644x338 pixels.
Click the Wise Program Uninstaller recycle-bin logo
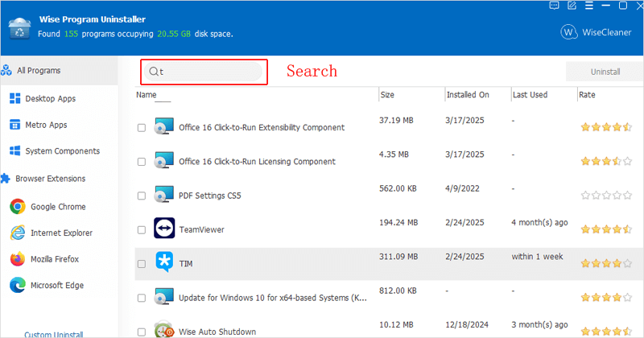(19, 28)
